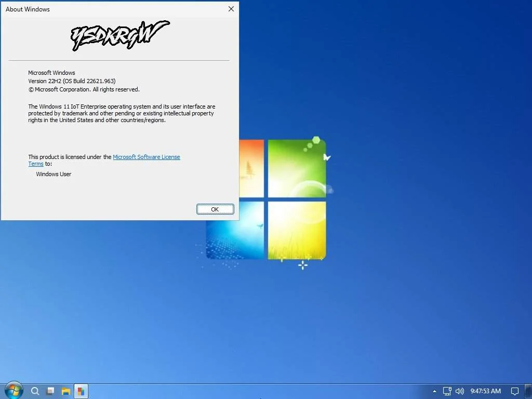Viewport: 532px width, 399px height.
Task: Open the notification center icon
Action: [515, 391]
